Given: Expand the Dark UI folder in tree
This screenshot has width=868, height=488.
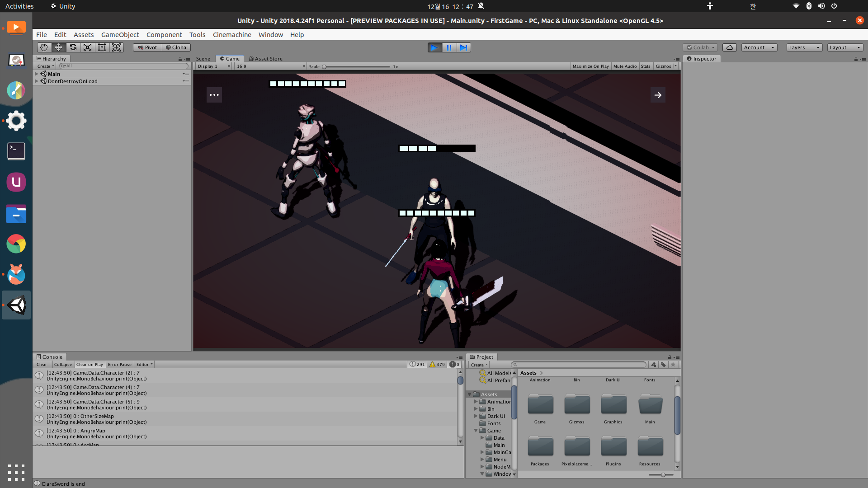Looking at the screenshot, I should click(476, 416).
